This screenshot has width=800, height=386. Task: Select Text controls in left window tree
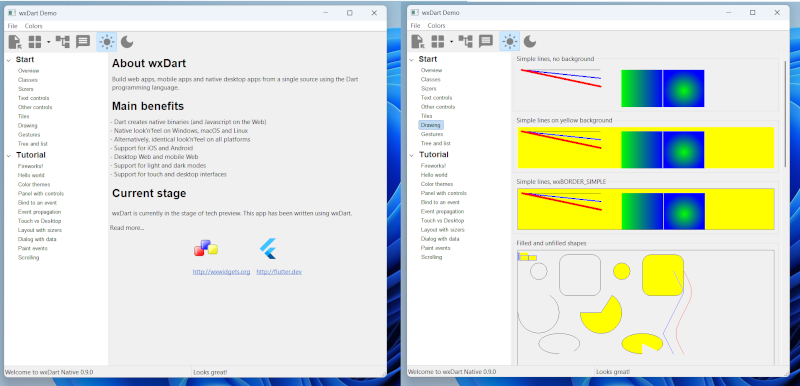point(34,98)
